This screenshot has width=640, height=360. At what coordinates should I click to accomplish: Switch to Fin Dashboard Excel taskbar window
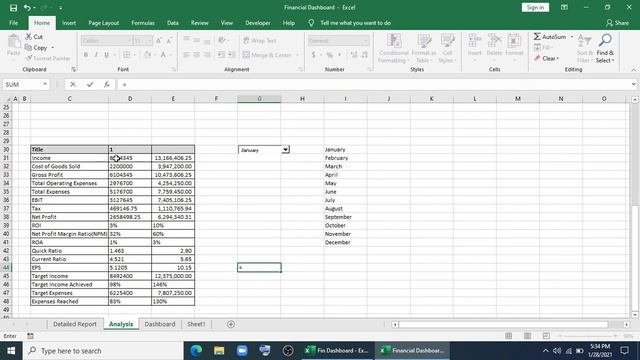click(x=337, y=351)
